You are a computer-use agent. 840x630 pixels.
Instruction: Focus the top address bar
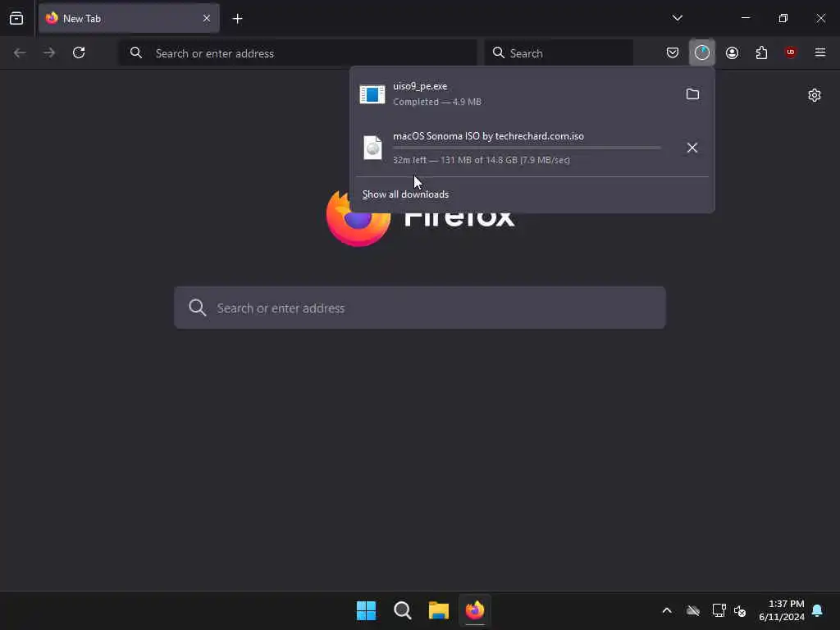298,53
